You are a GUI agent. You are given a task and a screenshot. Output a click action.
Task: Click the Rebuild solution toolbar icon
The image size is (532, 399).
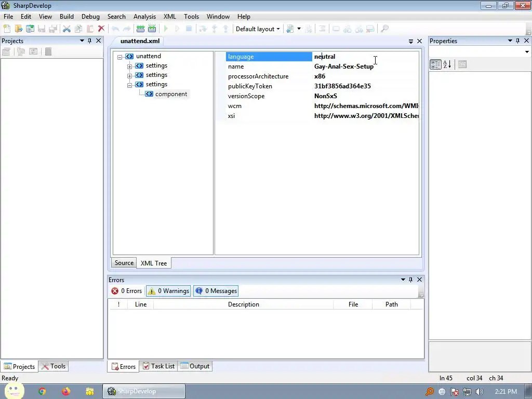point(152,29)
